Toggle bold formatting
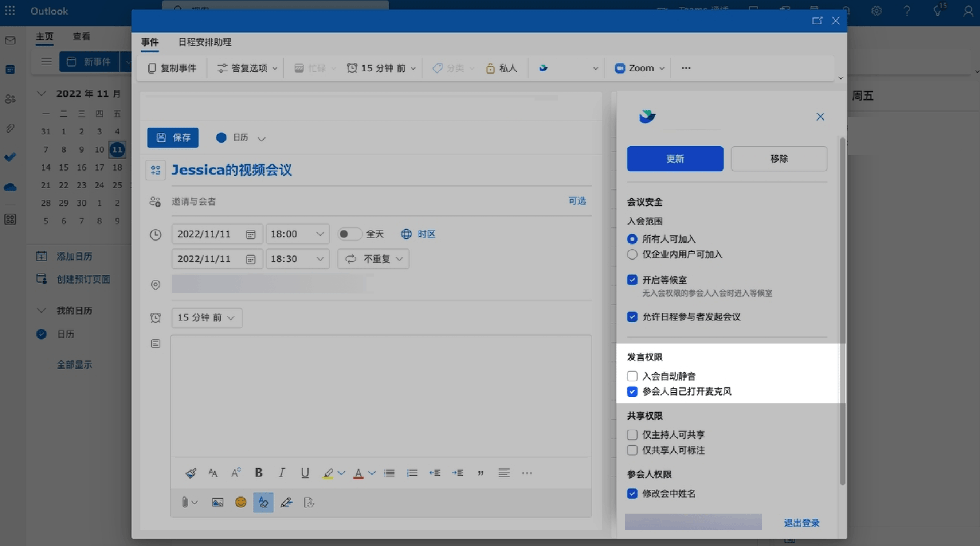The image size is (980, 546). click(x=259, y=473)
